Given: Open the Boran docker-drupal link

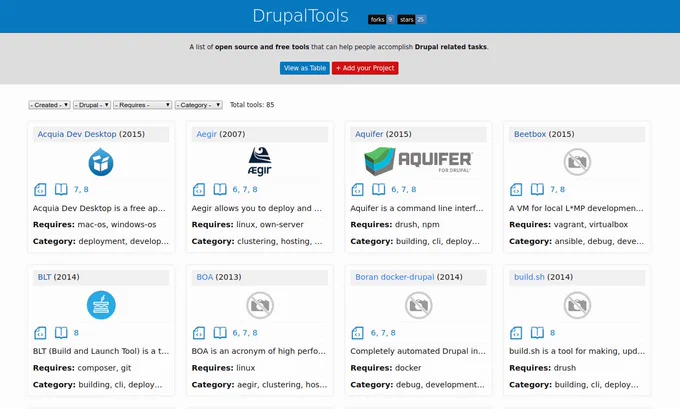Looking at the screenshot, I should (395, 277).
